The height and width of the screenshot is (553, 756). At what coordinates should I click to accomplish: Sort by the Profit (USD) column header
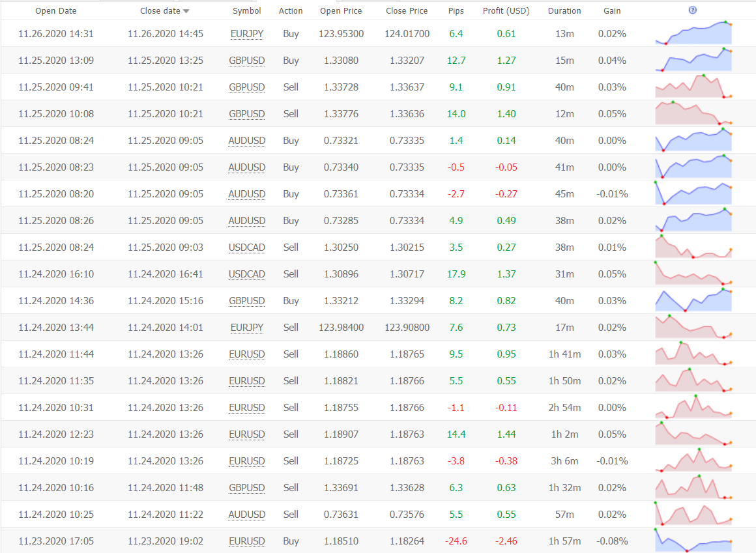tap(506, 11)
